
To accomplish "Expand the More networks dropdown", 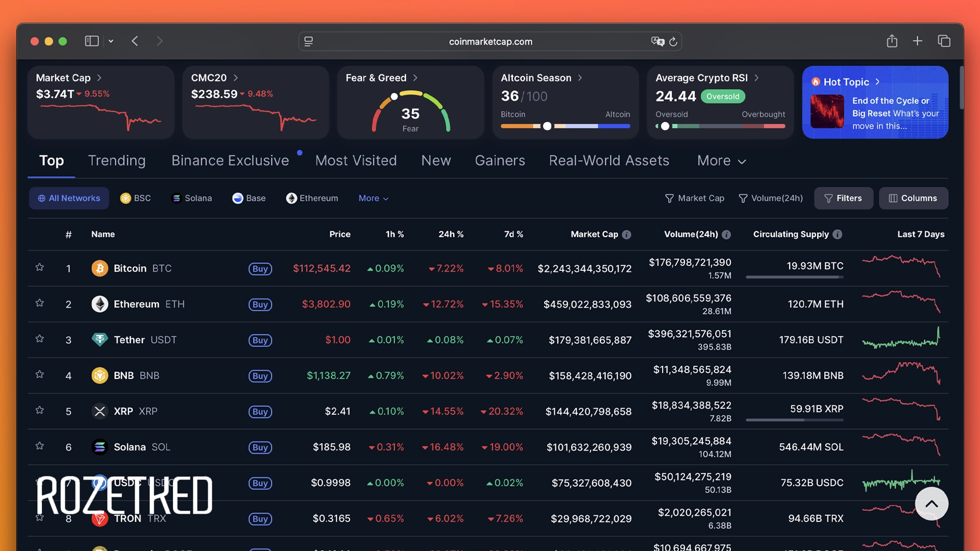I will coord(373,198).
